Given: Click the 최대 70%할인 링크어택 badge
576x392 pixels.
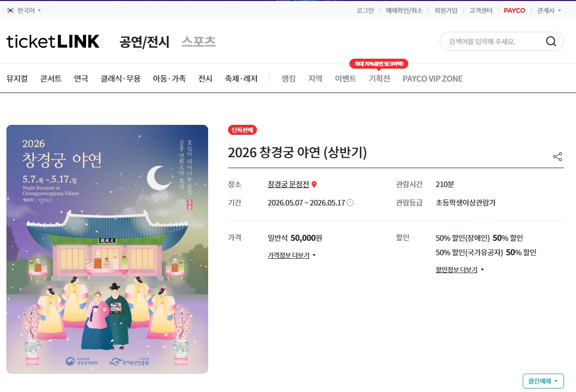Looking at the screenshot, I should coord(379,64).
